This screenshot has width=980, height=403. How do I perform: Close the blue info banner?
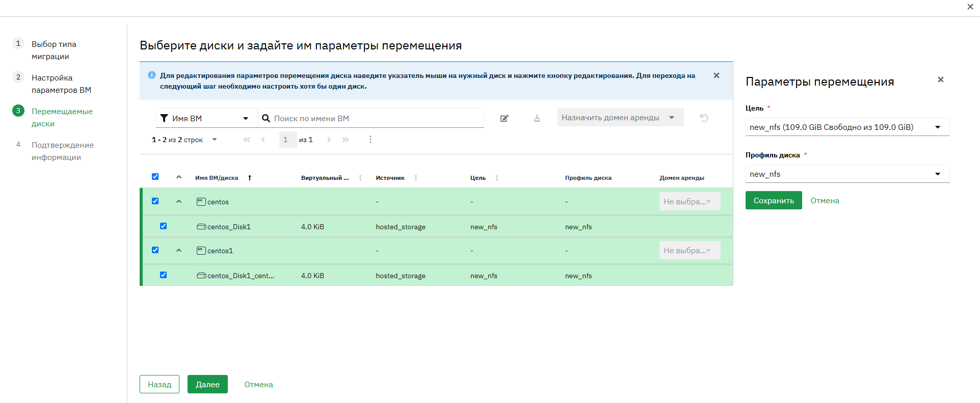[717, 75]
